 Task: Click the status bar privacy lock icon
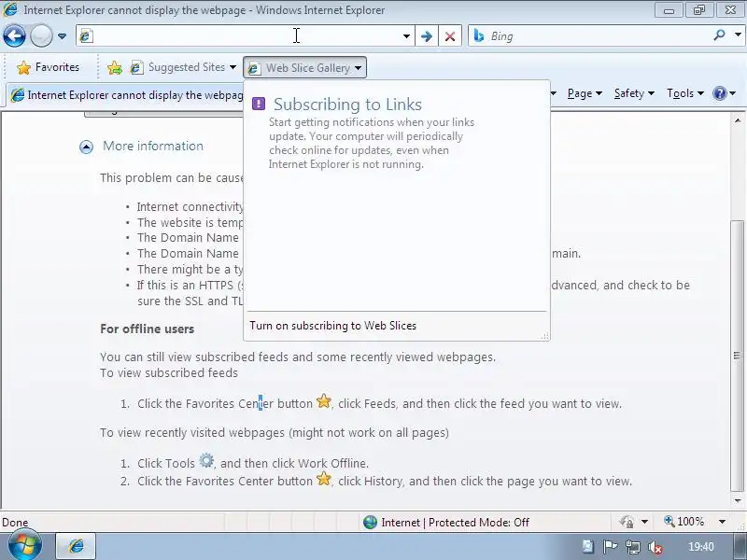tap(627, 522)
